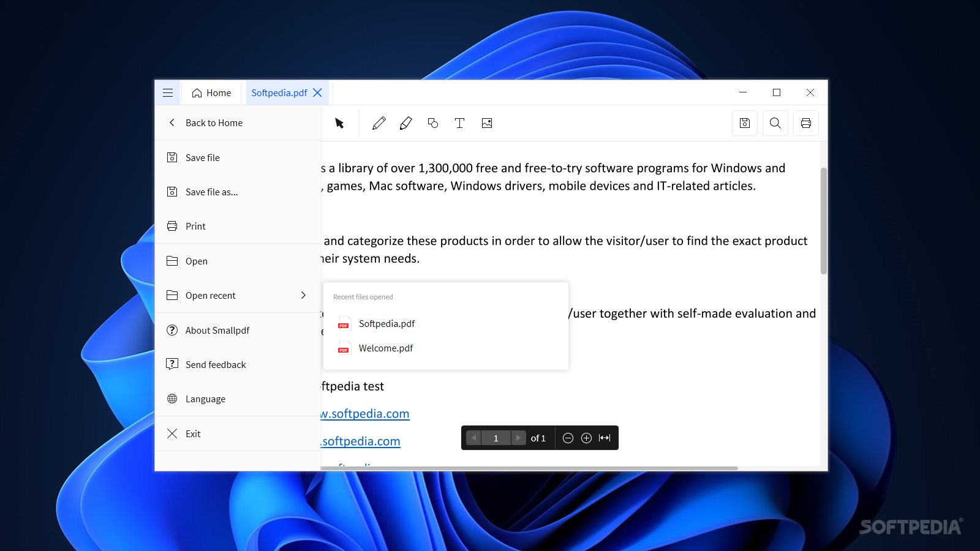Click the Send feedback icon
Viewport: 980px width, 551px height.
point(172,364)
